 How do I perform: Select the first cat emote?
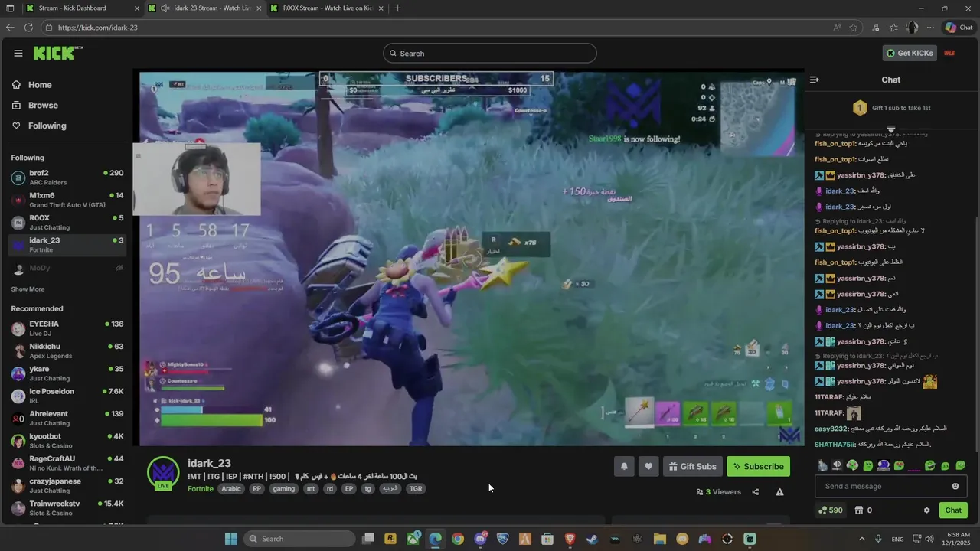coord(822,465)
